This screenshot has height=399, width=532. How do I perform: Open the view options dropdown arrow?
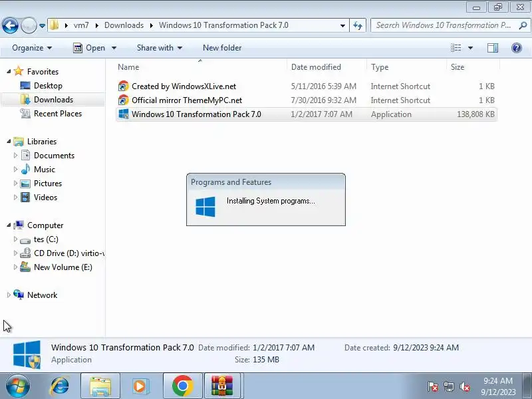[471, 48]
